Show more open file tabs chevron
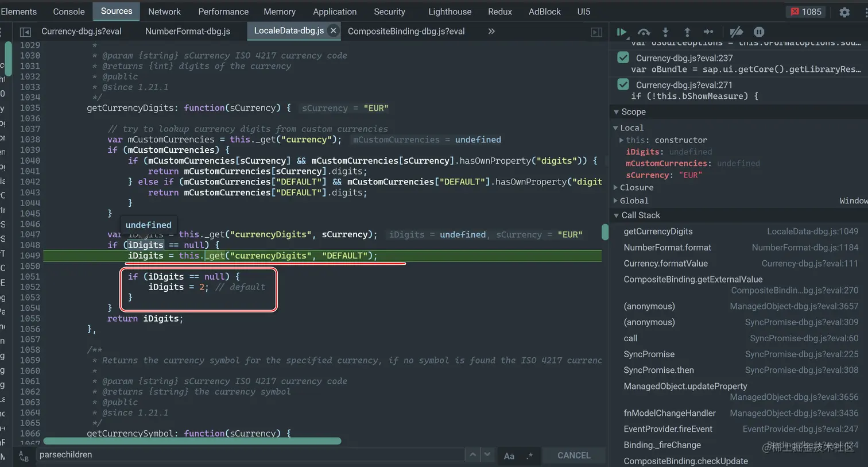 click(x=491, y=31)
